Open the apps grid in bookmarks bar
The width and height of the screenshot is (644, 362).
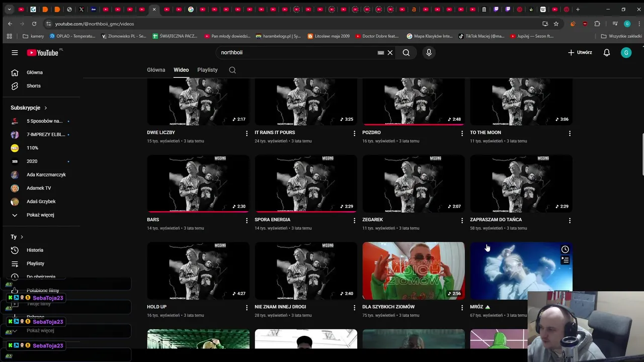tap(9, 36)
